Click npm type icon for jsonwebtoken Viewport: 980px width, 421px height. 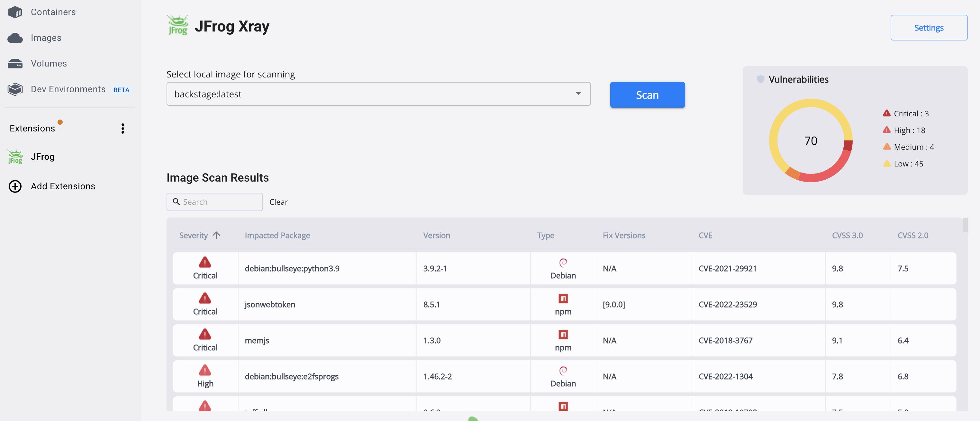(563, 299)
